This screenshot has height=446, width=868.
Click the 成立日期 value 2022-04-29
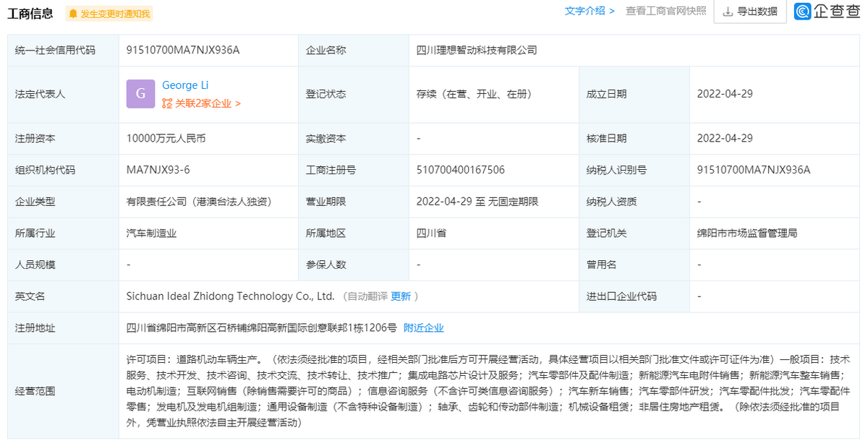coord(725,94)
